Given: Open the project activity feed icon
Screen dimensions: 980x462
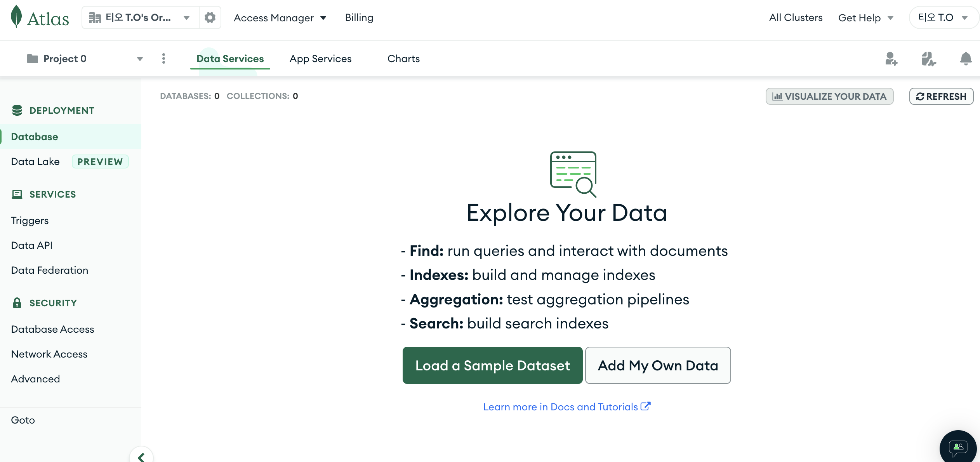Looking at the screenshot, I should pos(928,59).
